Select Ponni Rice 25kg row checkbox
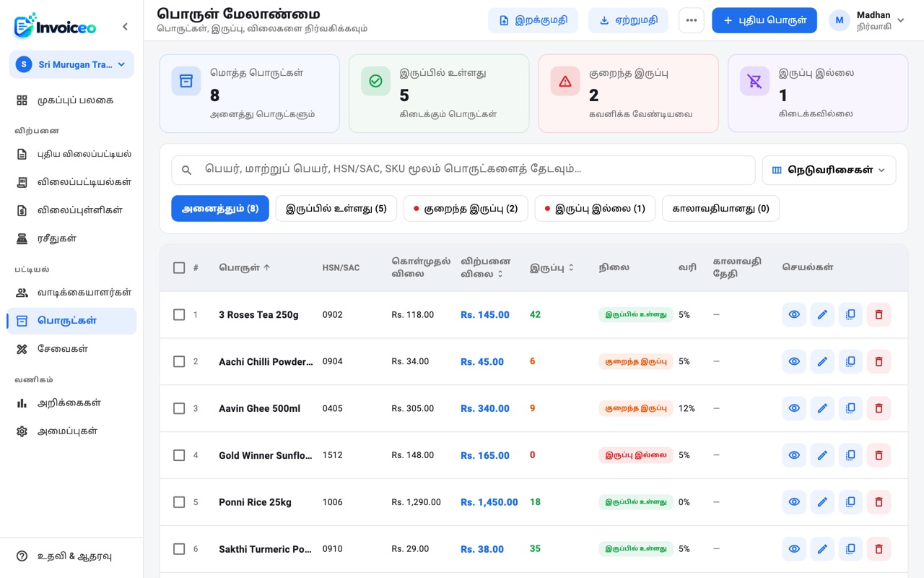Image resolution: width=924 pixels, height=578 pixels. click(179, 502)
